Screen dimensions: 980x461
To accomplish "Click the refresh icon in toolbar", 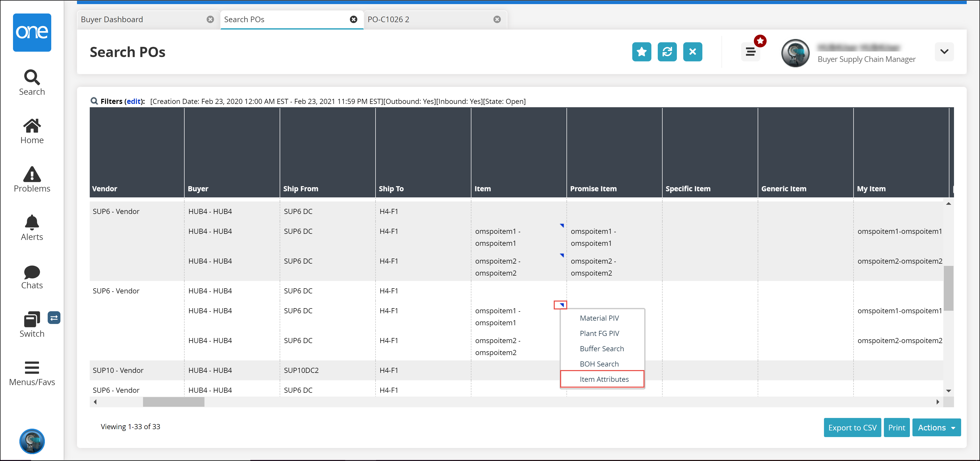I will 667,52.
